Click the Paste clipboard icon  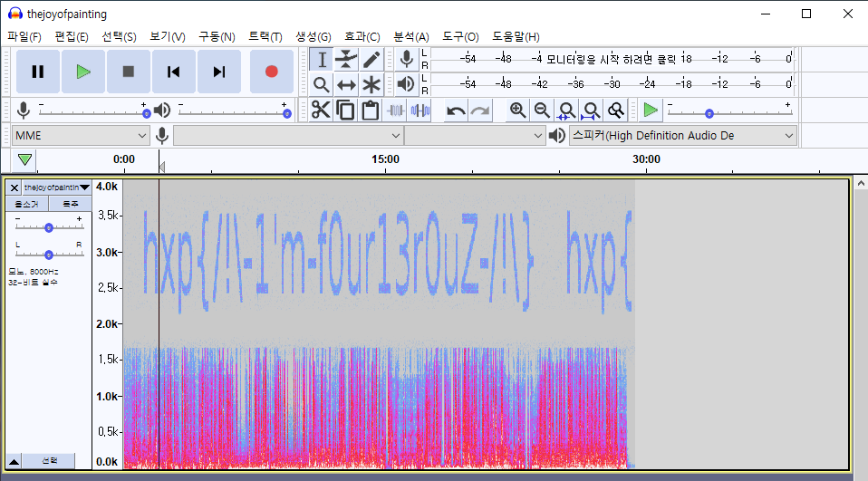371,111
